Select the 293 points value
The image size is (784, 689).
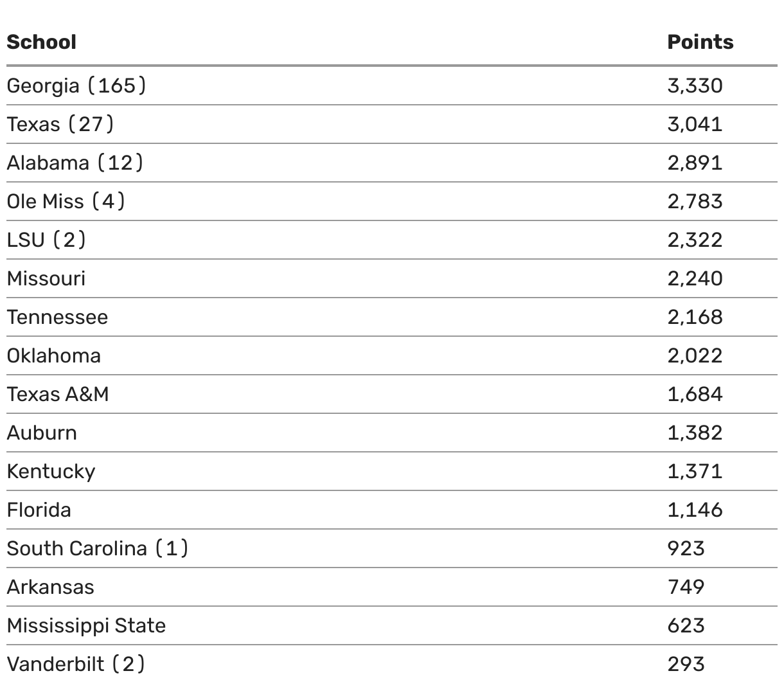(x=686, y=664)
